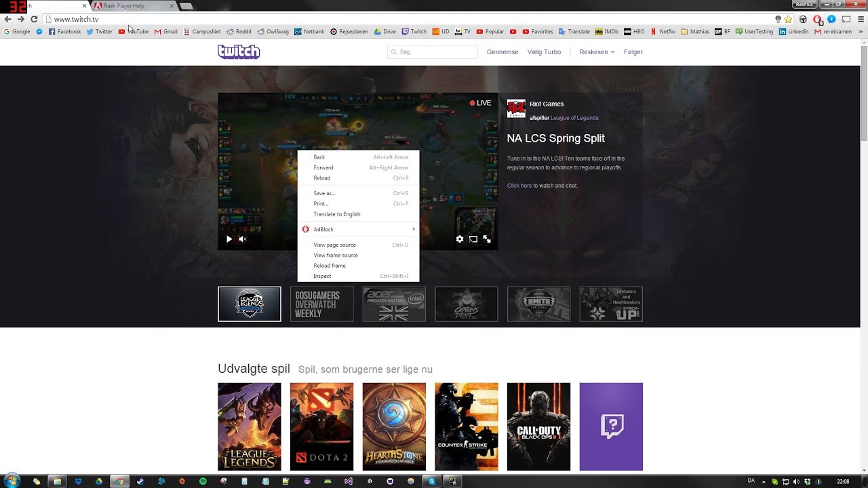
Task: Switch to the Flash Player Help tab
Action: [134, 6]
